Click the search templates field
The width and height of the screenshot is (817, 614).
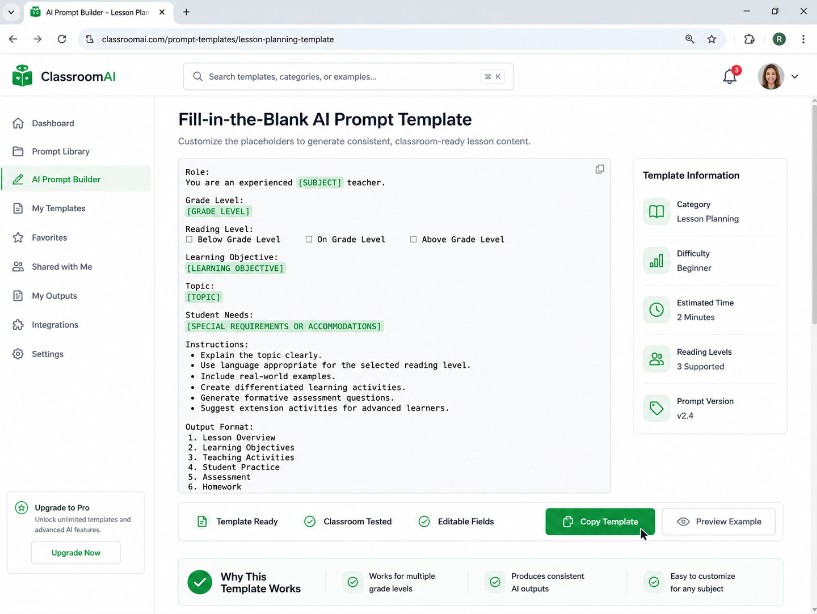[x=348, y=77]
